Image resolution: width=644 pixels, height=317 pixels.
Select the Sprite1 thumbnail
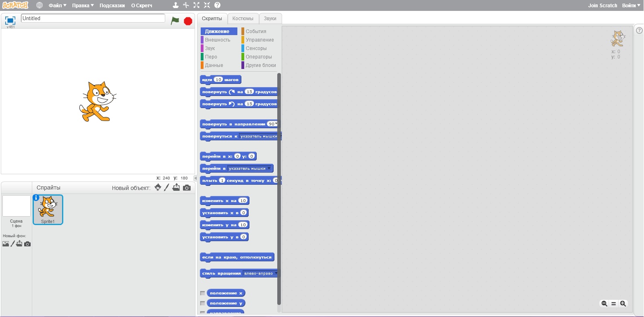point(48,210)
